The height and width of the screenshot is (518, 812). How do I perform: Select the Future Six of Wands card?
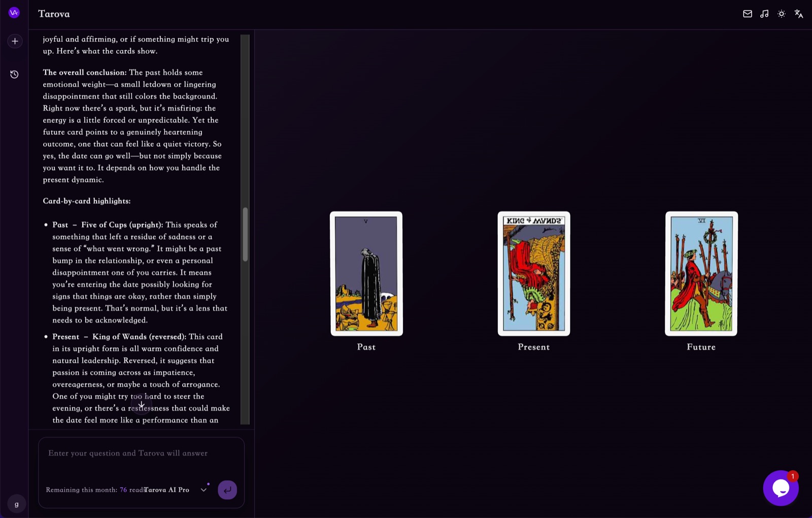pyautogui.click(x=701, y=274)
